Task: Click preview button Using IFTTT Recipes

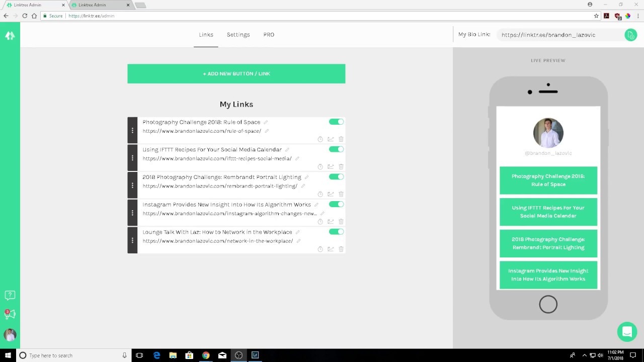Action: pyautogui.click(x=548, y=212)
